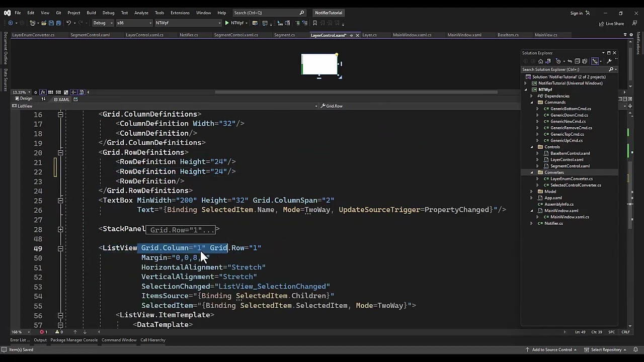Click Live Share icon
Screen dimensions: 644x362
pyautogui.click(x=602, y=24)
